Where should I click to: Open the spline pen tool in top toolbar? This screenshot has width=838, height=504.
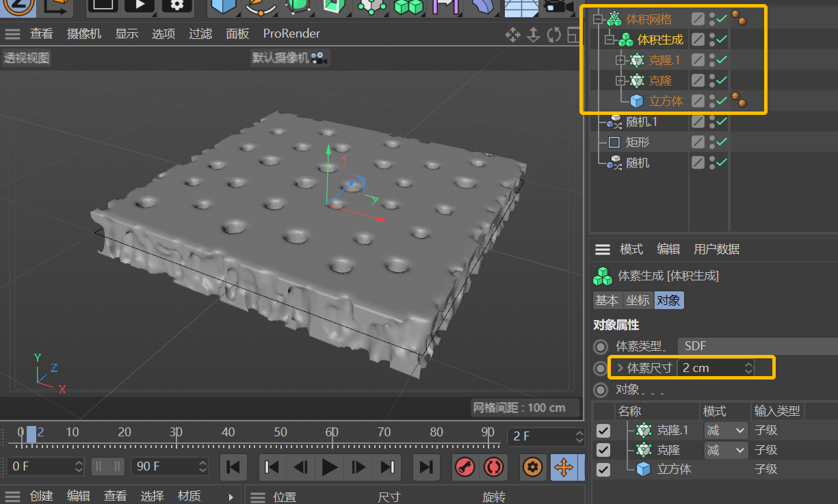261,6
